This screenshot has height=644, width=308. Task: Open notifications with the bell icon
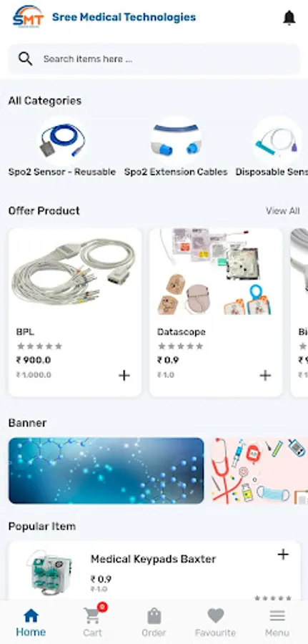289,18
